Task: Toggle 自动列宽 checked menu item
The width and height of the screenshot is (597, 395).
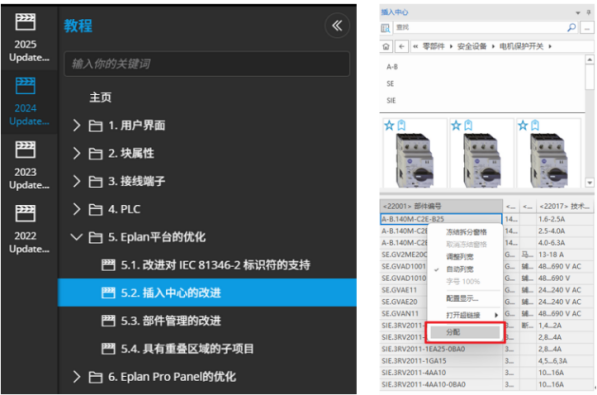Action: 460,269
